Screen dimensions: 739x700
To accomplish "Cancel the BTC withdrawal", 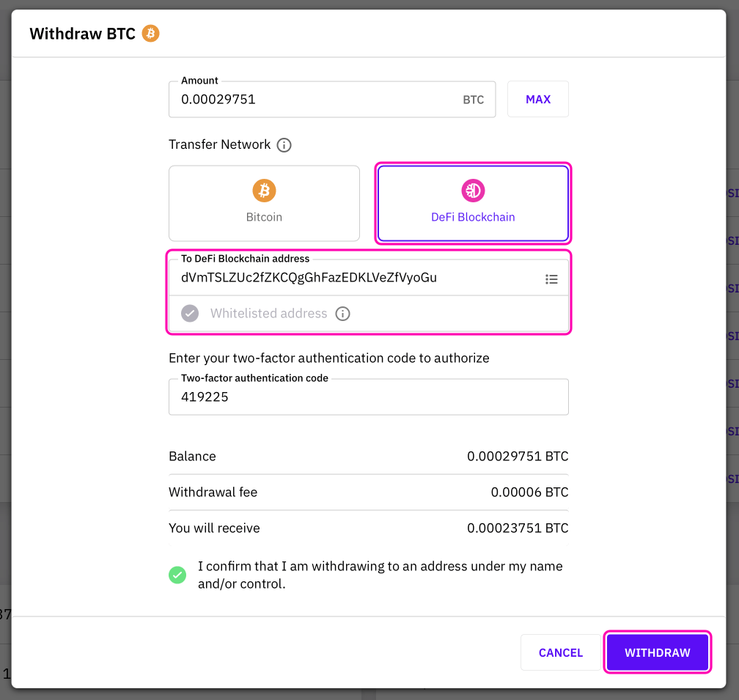I will 561,652.
